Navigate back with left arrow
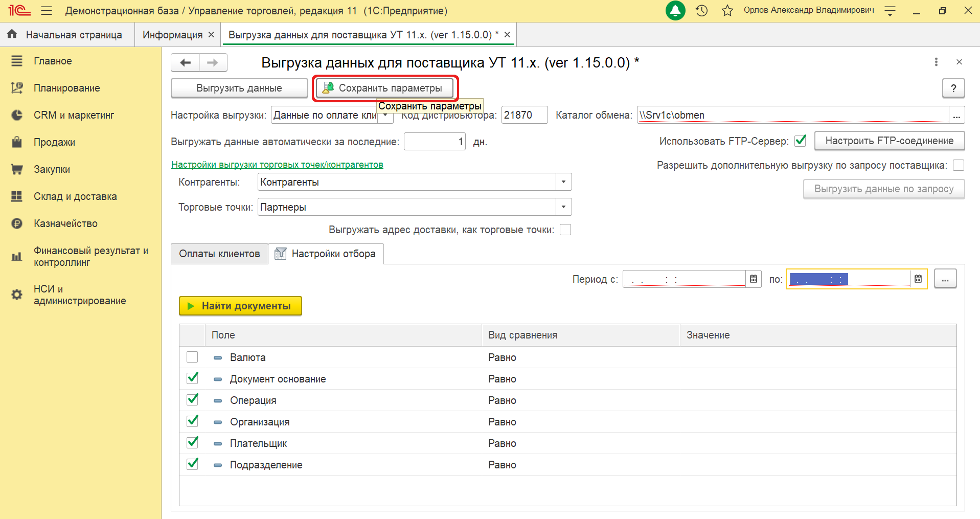The width and height of the screenshot is (980, 519). pyautogui.click(x=185, y=62)
